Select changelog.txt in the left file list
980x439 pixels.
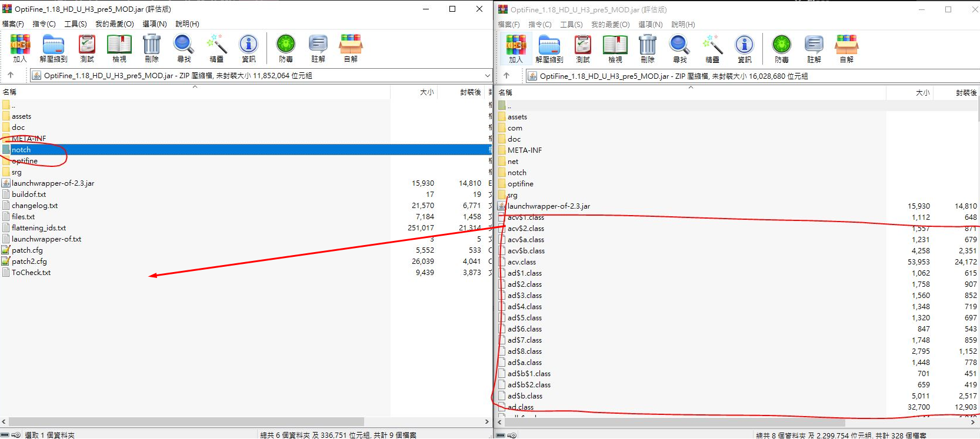point(35,206)
